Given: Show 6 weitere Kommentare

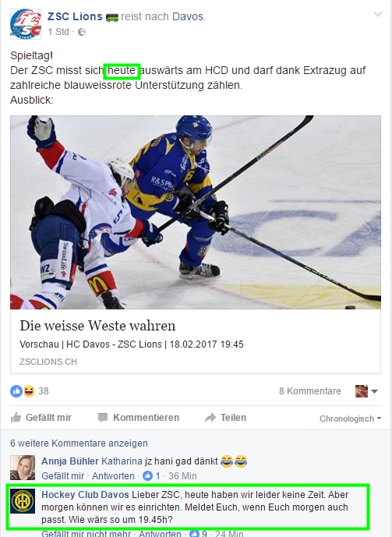Looking at the screenshot, I should click(x=79, y=443).
